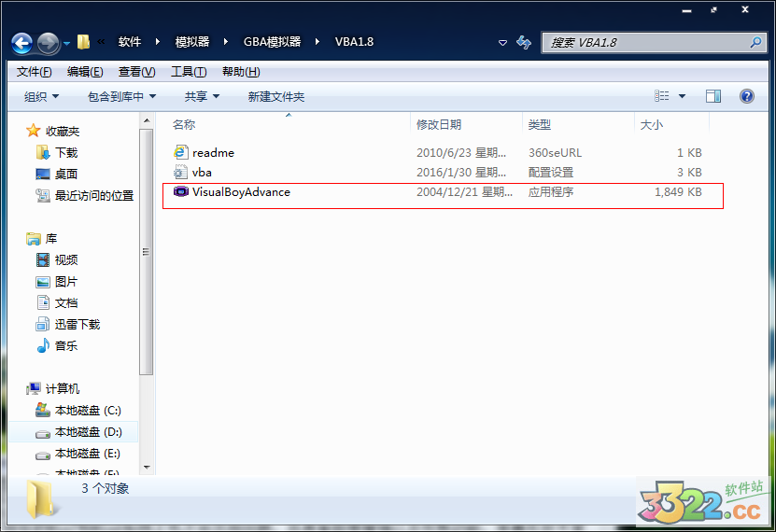Screen dimensions: 776x532
Task: Click the magnifier search icon
Action: 755,43
